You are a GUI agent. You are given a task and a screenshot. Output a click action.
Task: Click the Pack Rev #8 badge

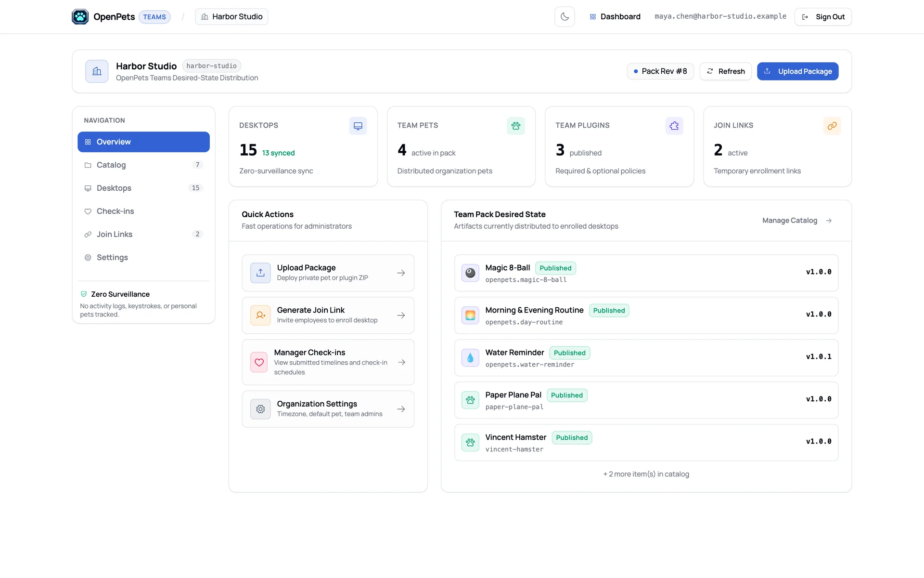660,71
